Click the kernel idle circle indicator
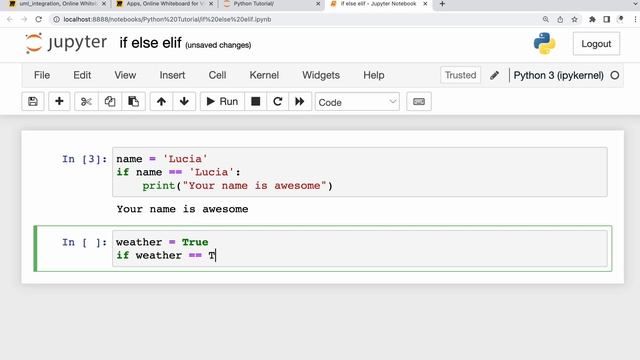This screenshot has height=360, width=640. [x=615, y=76]
